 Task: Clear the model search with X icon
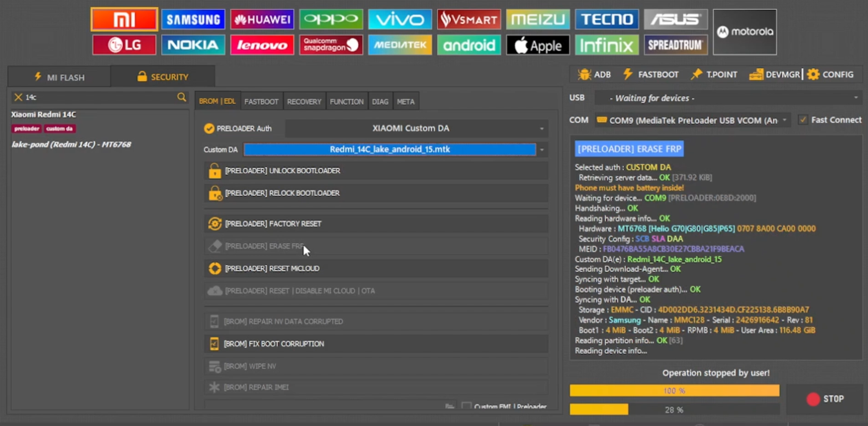(x=18, y=97)
